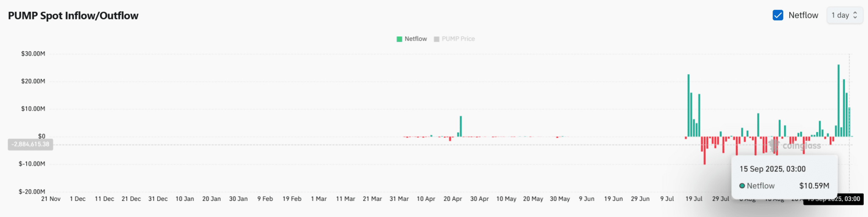Image resolution: width=868 pixels, height=217 pixels.
Task: Click the 31 Dec x-axis label
Action: 158,199
